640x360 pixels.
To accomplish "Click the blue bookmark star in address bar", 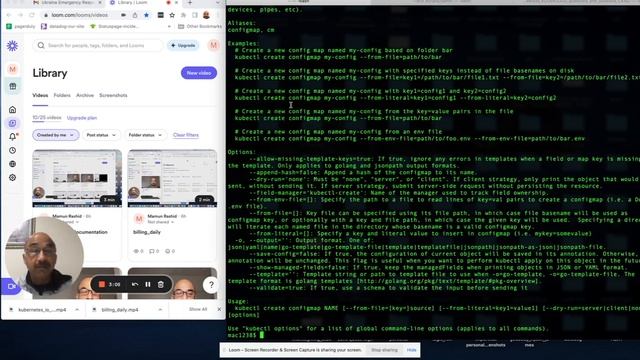I will (147, 15).
